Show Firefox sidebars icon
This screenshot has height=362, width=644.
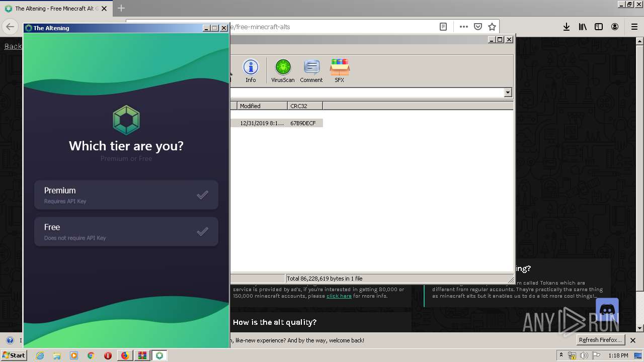[599, 27]
